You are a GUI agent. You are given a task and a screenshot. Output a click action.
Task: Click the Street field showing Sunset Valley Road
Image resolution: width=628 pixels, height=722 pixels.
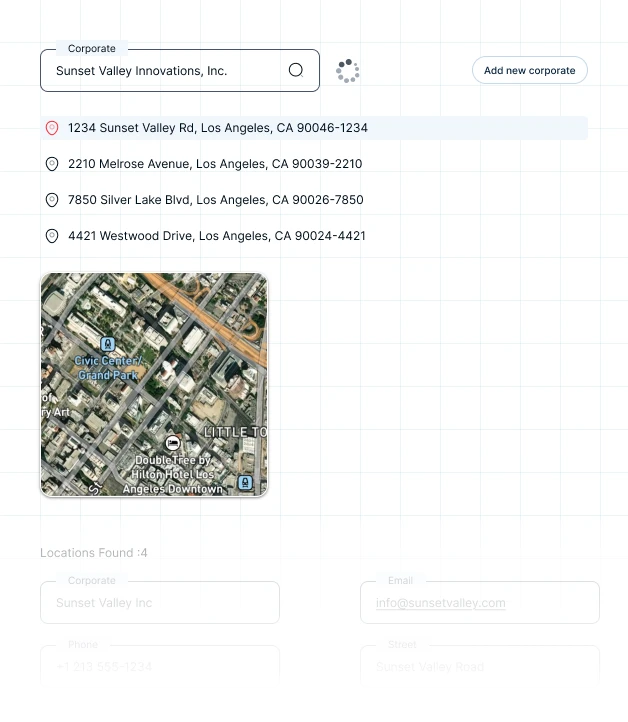(x=480, y=666)
